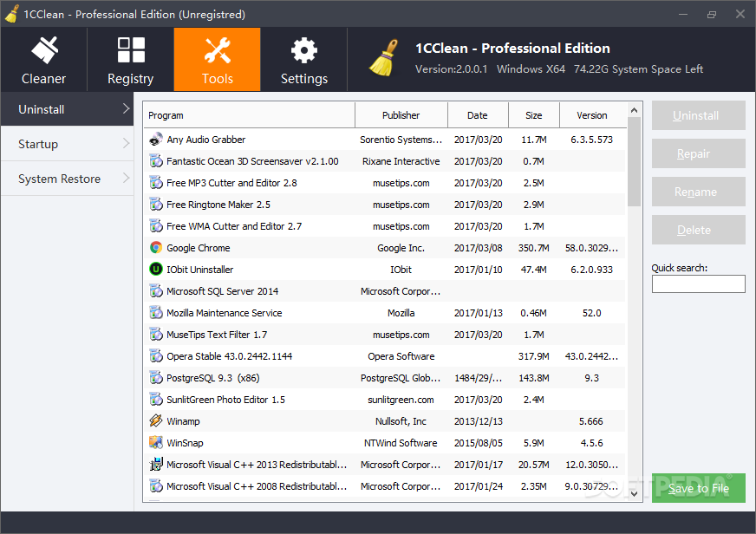This screenshot has height=534, width=756.
Task: Sort by the Program column header
Action: tap(249, 115)
